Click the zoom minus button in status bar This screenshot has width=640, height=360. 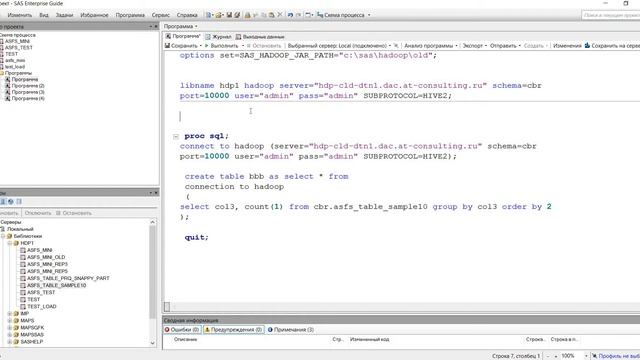(548, 356)
